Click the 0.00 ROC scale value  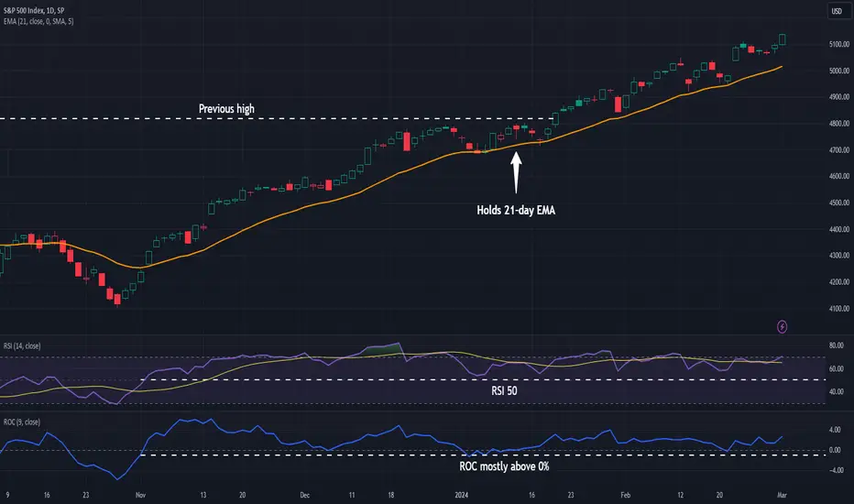835,450
